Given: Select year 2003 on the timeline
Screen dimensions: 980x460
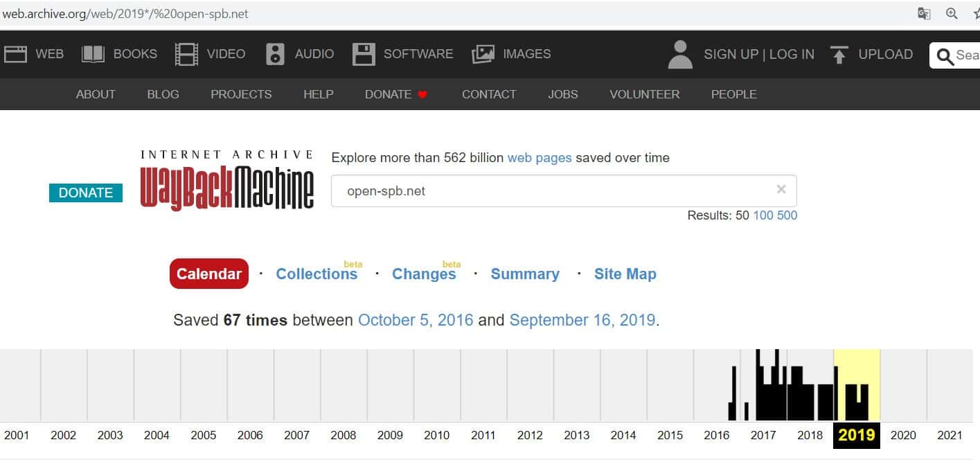Looking at the screenshot, I should (x=110, y=435).
